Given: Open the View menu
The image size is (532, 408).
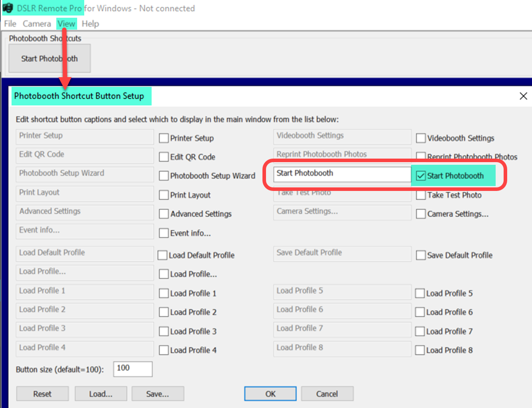Looking at the screenshot, I should tap(66, 24).
